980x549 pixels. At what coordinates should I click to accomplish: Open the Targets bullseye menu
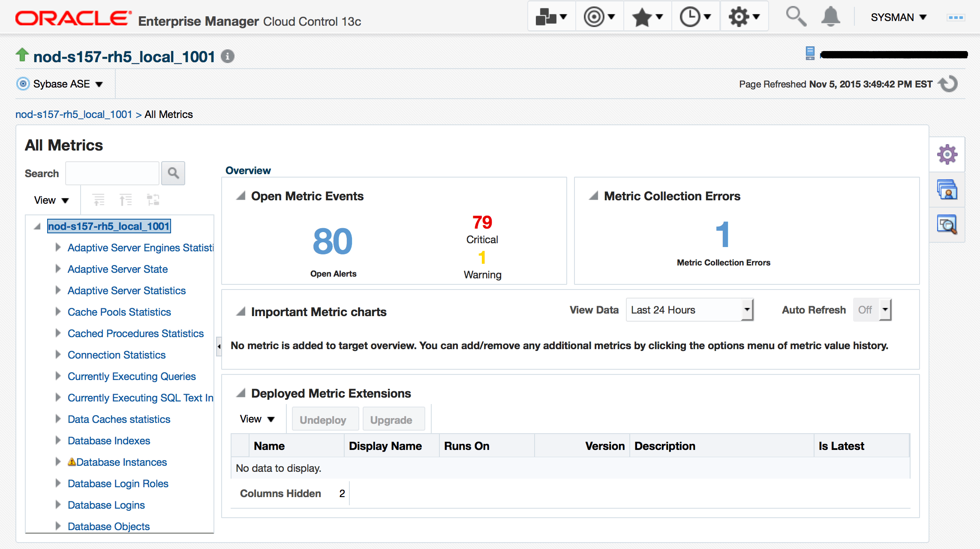(599, 17)
